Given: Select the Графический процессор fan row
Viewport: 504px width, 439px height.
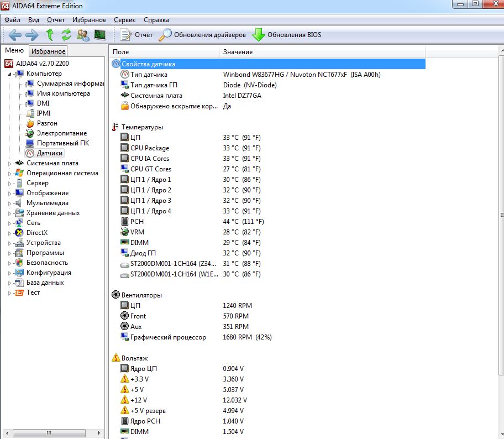Looking at the screenshot, I should coord(268,337).
